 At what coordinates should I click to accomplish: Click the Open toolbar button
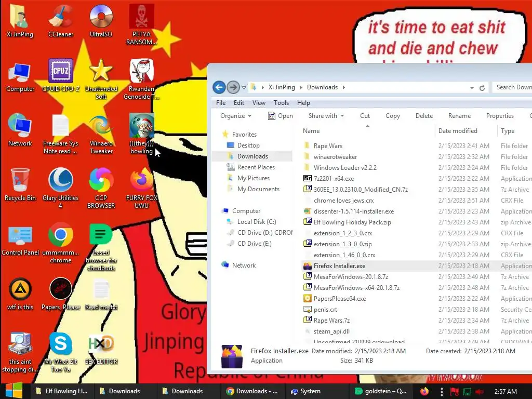point(281,116)
